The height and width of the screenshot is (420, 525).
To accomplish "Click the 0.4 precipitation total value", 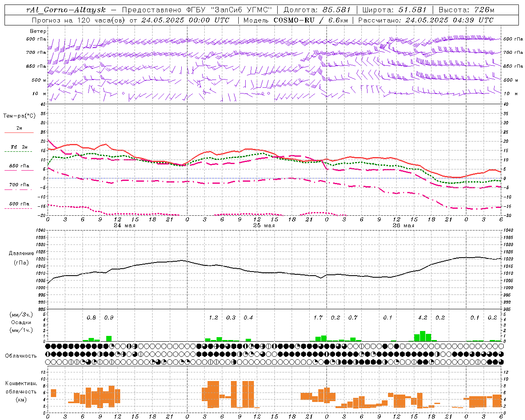I will click(248, 317).
